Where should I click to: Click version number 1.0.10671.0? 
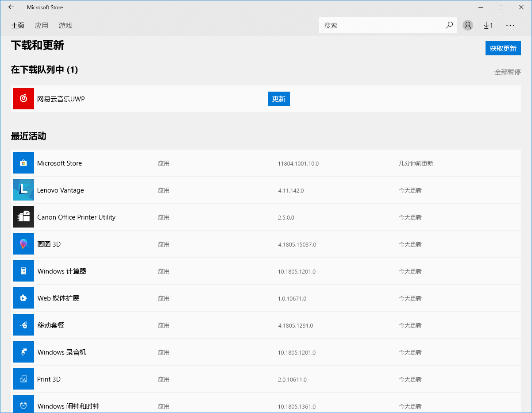(292, 299)
